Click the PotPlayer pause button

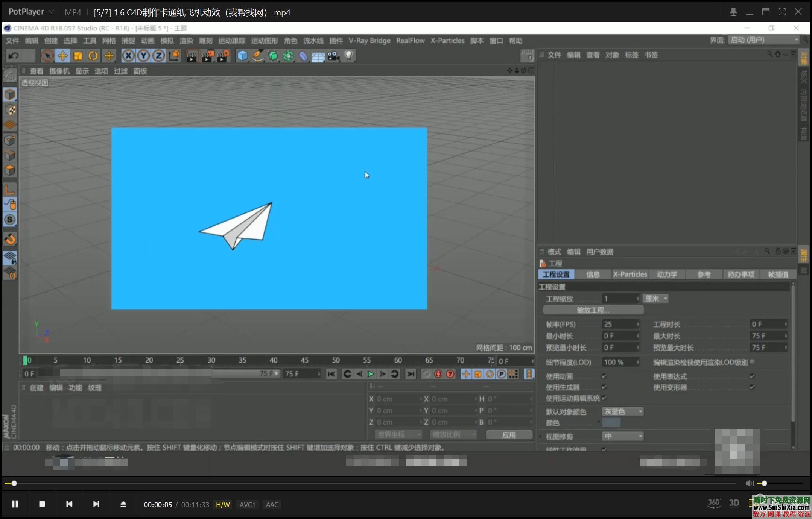(15, 504)
